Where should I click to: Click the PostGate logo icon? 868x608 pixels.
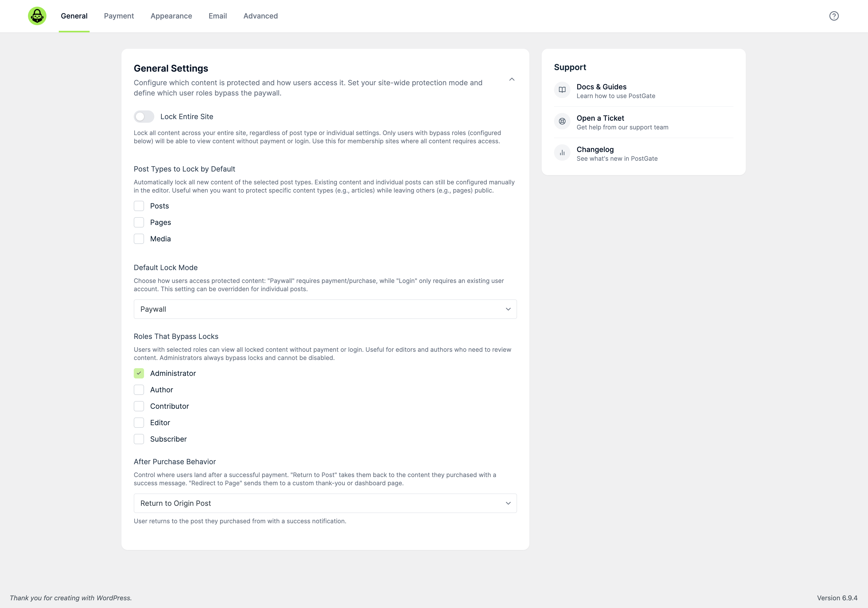(x=37, y=16)
